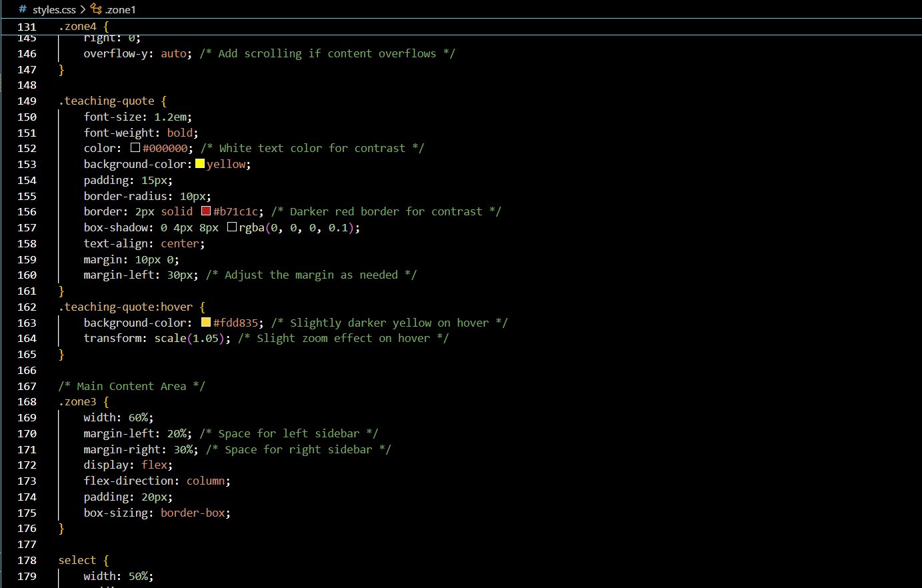
Task: Open the .zone1 breadcrumb symbol label
Action: pos(121,9)
